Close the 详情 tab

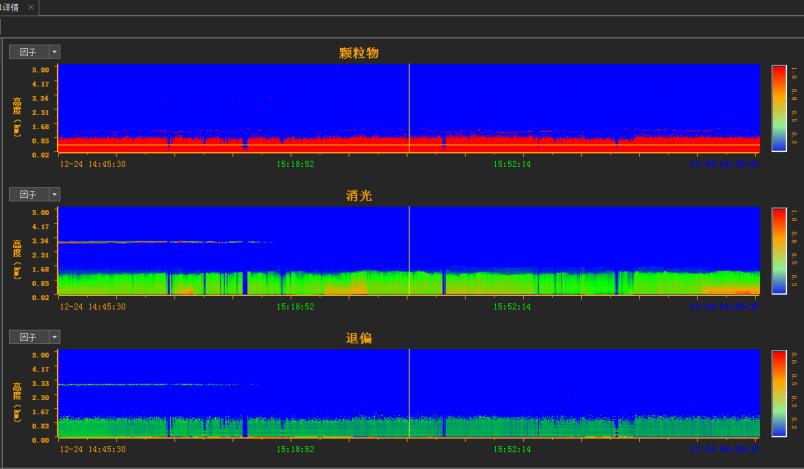click(x=30, y=7)
